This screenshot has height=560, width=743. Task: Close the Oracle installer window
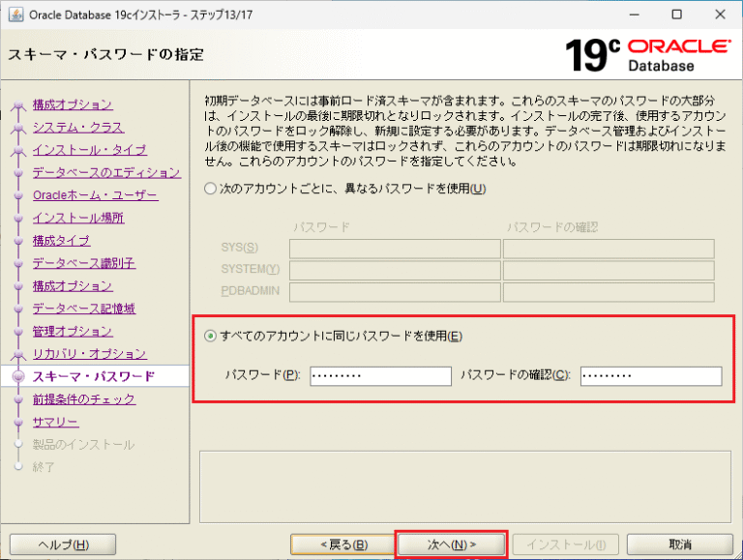[720, 15]
